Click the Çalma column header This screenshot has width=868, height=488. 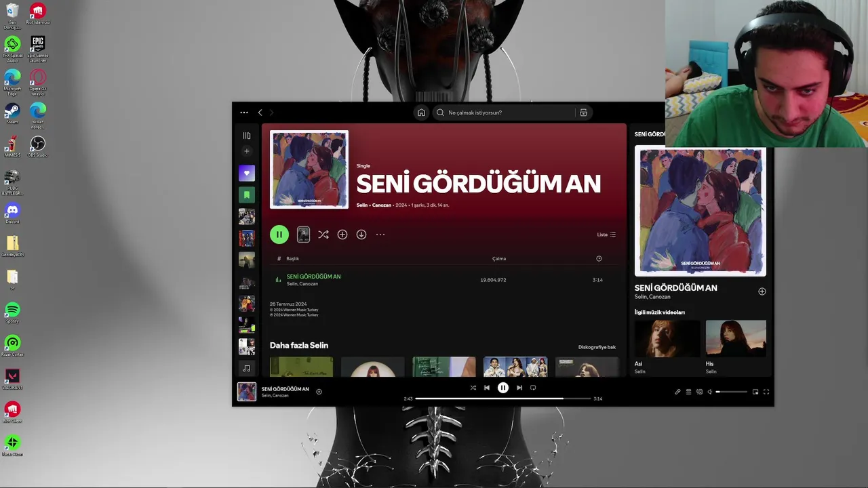[499, 258]
